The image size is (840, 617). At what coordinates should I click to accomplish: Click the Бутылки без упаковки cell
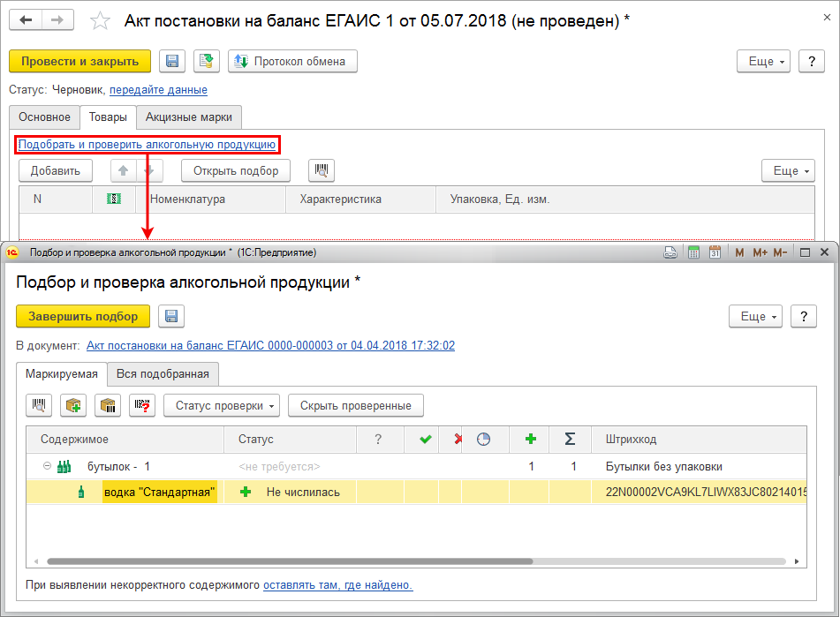point(699,467)
